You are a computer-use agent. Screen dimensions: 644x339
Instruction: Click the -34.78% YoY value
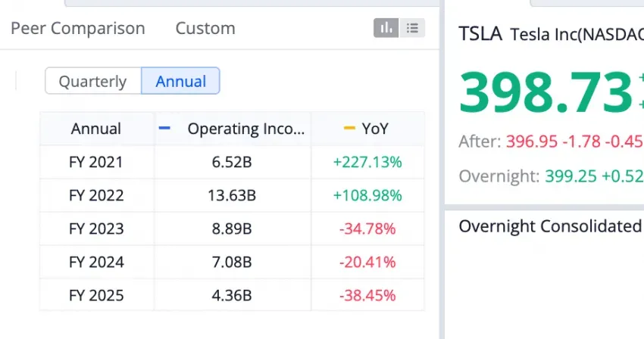367,229
